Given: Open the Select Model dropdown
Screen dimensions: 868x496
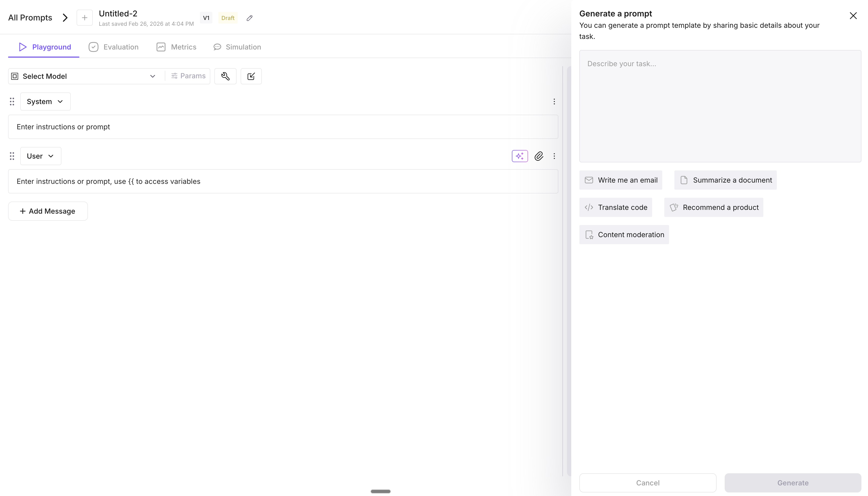Looking at the screenshot, I should [83, 76].
